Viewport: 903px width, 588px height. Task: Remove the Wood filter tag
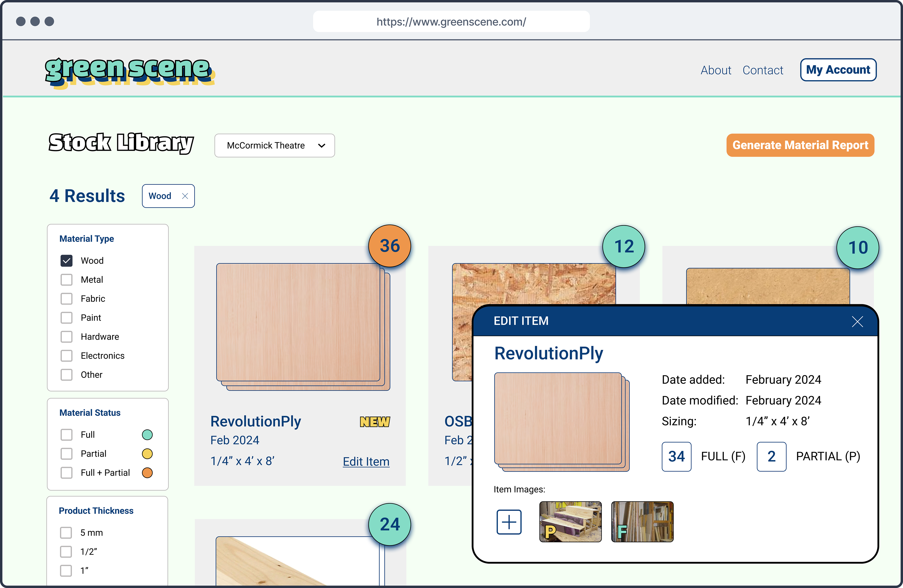185,196
